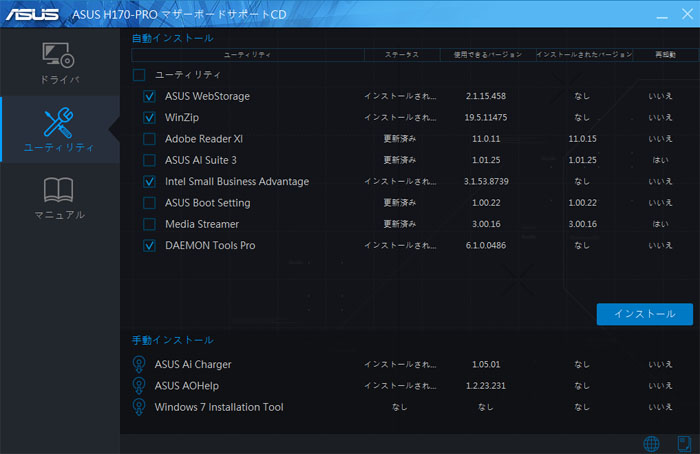The height and width of the screenshot is (454, 700).
Task: Select the ASUS AOHelp entry
Action: pos(187,386)
